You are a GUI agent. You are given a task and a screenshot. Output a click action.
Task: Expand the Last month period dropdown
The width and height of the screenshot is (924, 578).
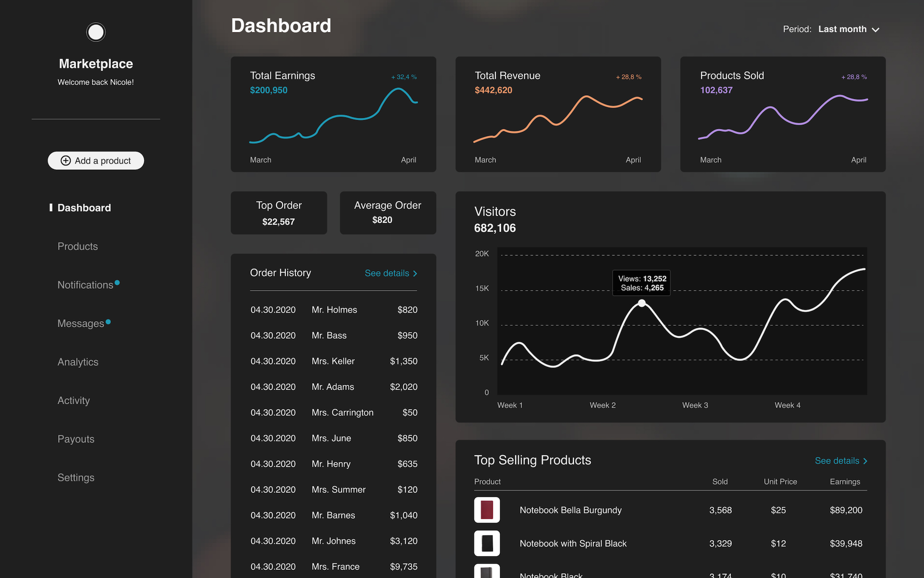point(842,29)
